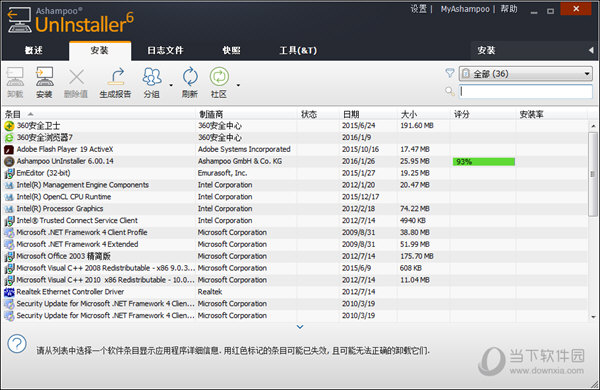The width and height of the screenshot is (600, 390).
Task: Click the 93% green rating bar
Action: click(484, 162)
